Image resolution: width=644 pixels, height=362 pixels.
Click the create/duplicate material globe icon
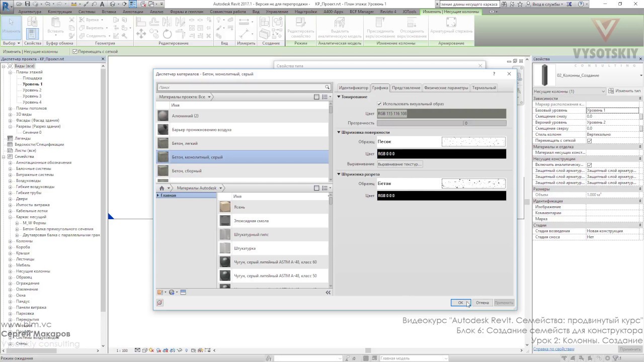[x=173, y=292]
